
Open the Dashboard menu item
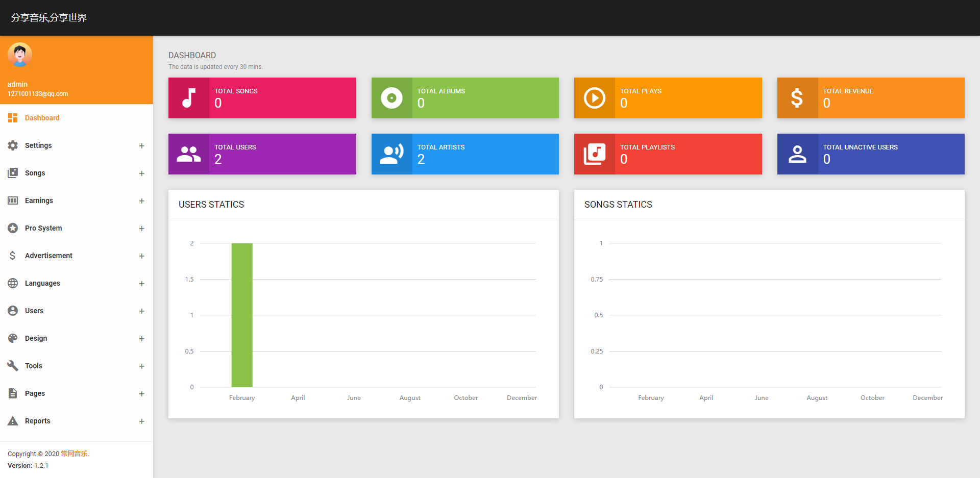42,118
